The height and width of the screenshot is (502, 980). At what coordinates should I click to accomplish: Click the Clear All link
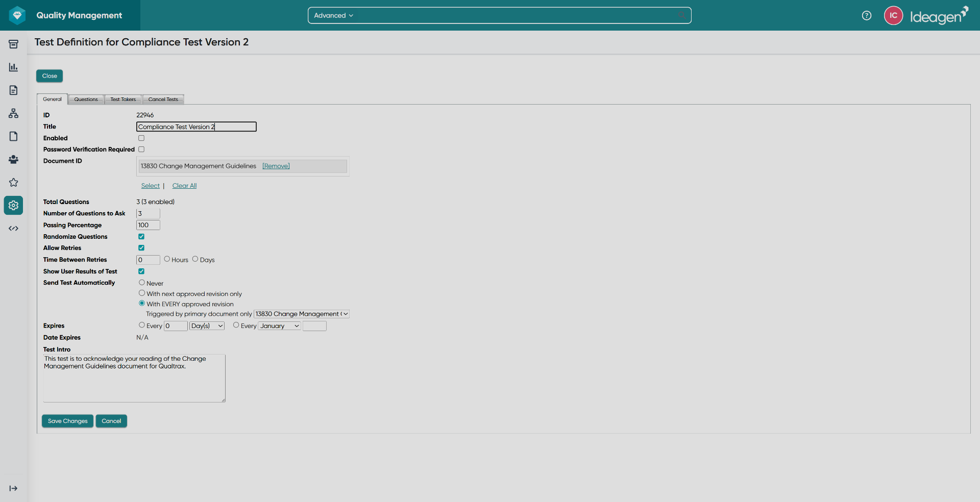(x=184, y=186)
